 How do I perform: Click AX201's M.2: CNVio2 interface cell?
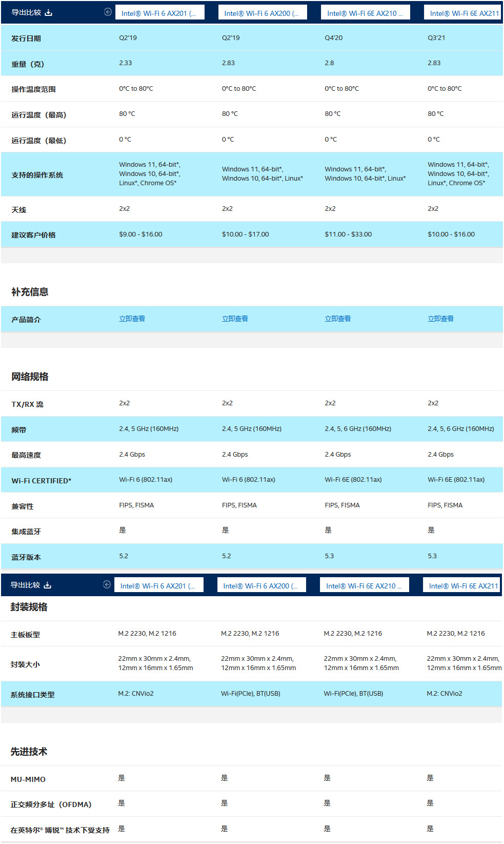point(136,694)
